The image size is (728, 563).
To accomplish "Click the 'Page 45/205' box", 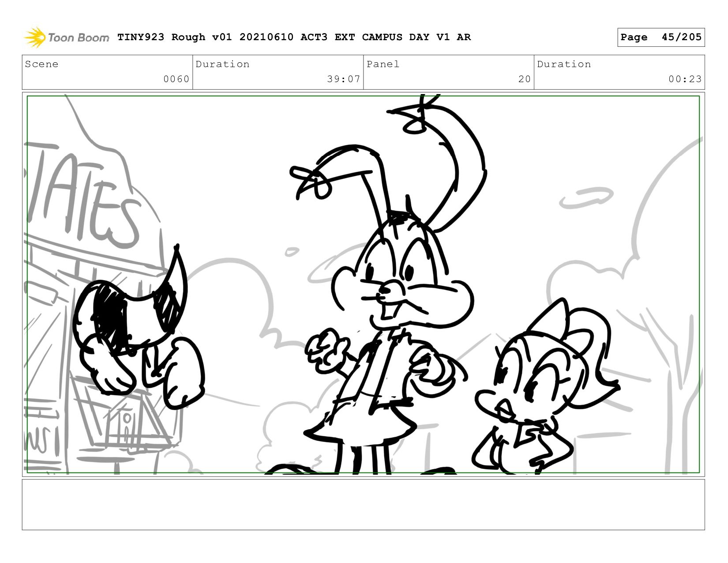I will point(661,37).
